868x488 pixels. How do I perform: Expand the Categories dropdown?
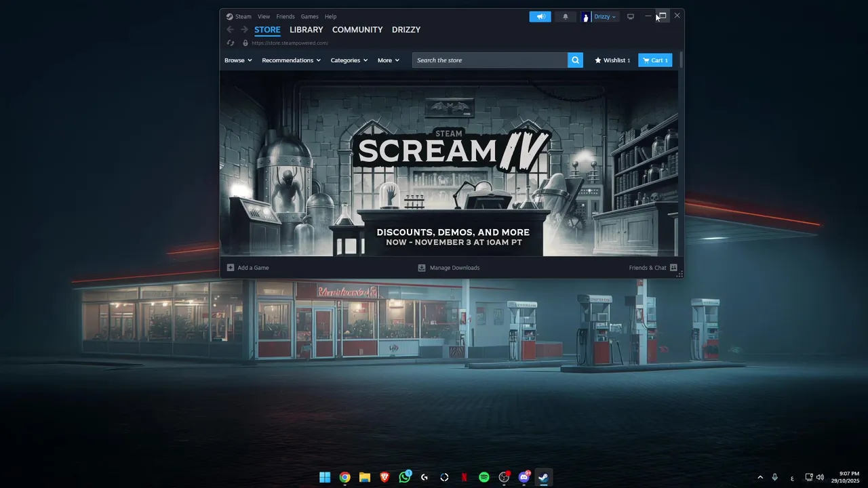pos(349,60)
